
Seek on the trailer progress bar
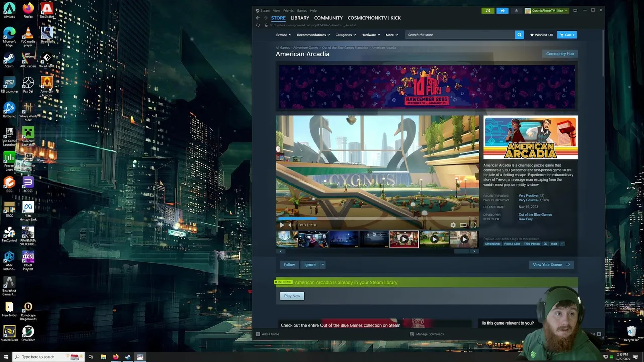click(377, 218)
